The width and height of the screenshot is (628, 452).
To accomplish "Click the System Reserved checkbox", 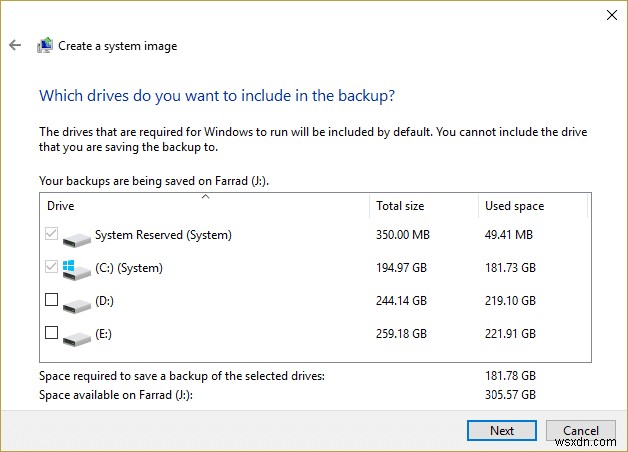I will 53,236.
